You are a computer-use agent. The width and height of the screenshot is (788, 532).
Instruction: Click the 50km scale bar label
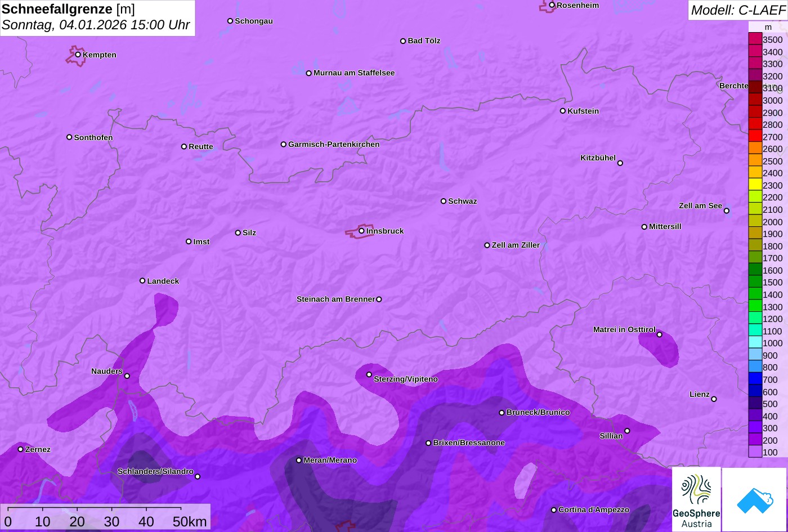(190, 521)
